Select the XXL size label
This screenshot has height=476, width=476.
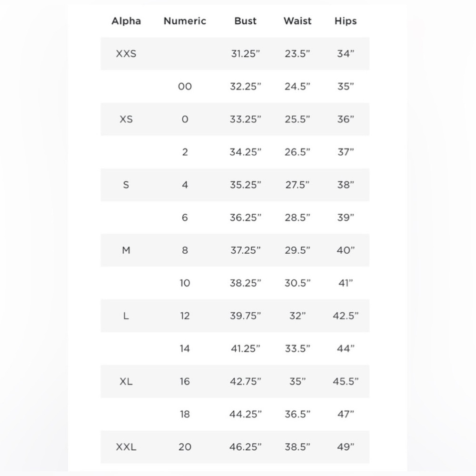pos(126,447)
